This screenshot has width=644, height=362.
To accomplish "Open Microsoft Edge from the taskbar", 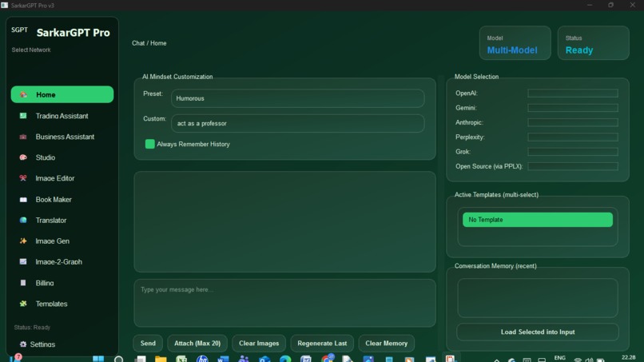I will coord(285,359).
